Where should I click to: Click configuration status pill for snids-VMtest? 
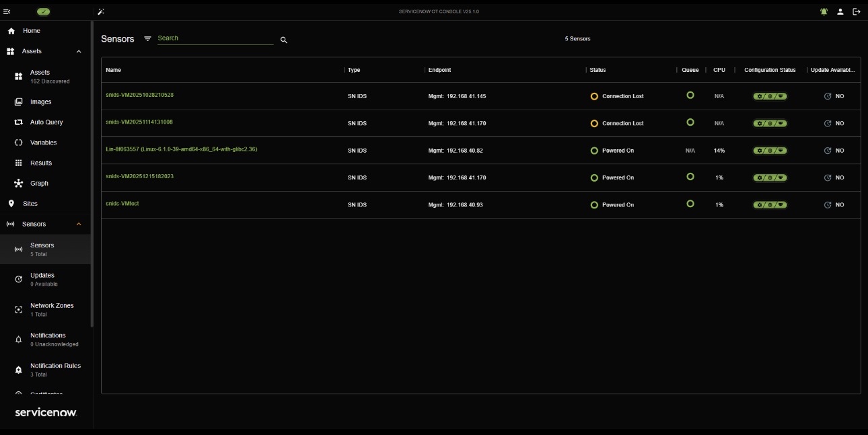pos(770,204)
